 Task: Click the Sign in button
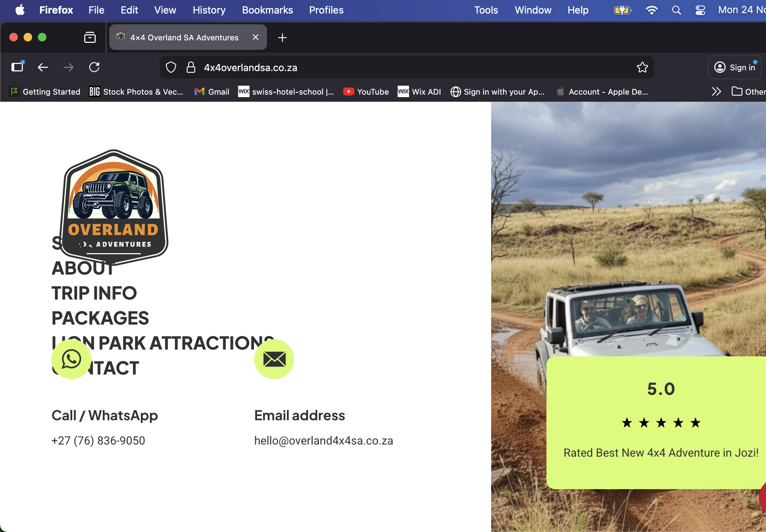click(x=735, y=67)
